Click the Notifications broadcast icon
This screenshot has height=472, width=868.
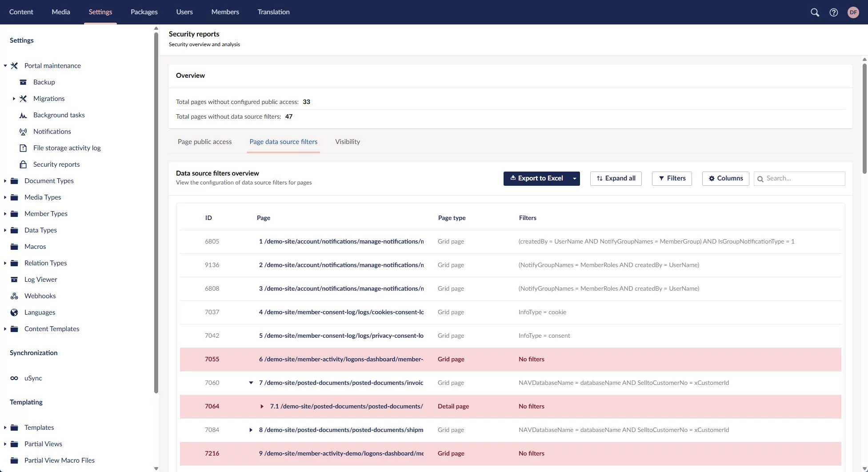23,132
